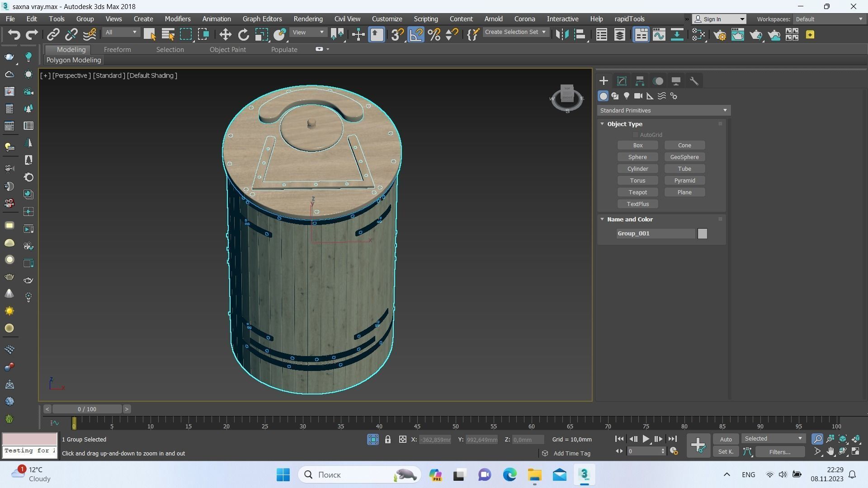Switch to the Object Paint ribbon tab

click(227, 50)
